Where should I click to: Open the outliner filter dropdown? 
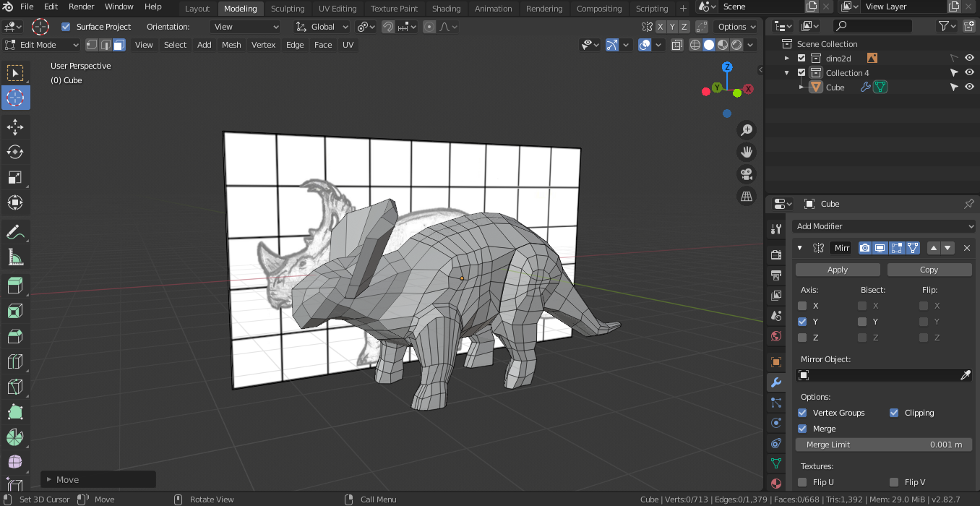coord(947,26)
